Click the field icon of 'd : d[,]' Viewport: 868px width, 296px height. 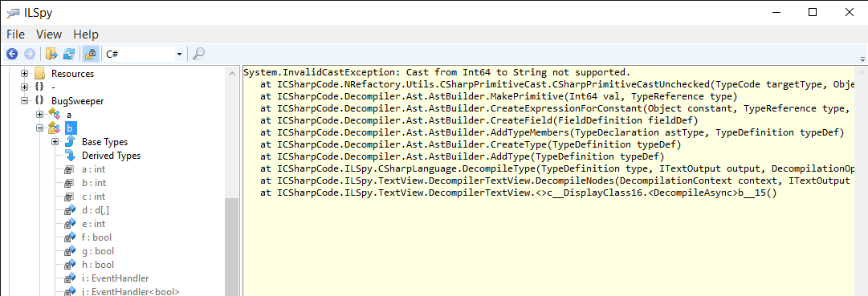[70, 210]
